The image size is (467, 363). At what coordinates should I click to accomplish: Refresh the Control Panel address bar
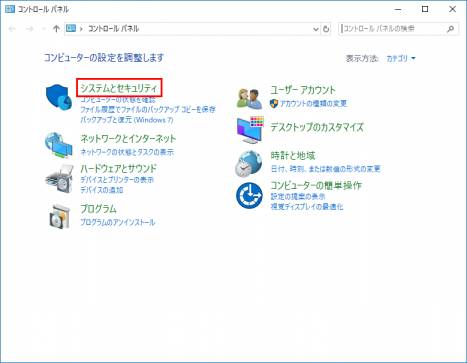[326, 29]
